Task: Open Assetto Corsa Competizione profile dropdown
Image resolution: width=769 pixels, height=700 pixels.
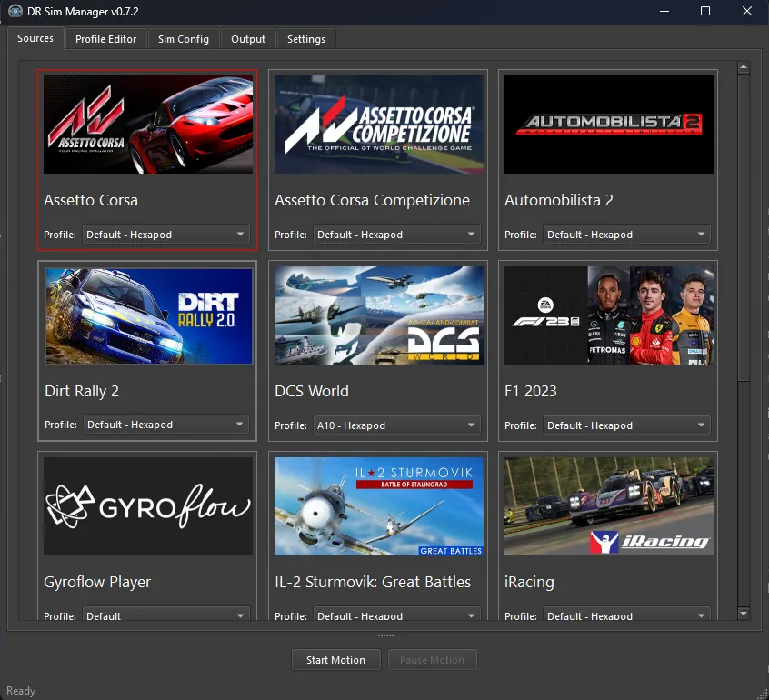Action: pos(396,235)
